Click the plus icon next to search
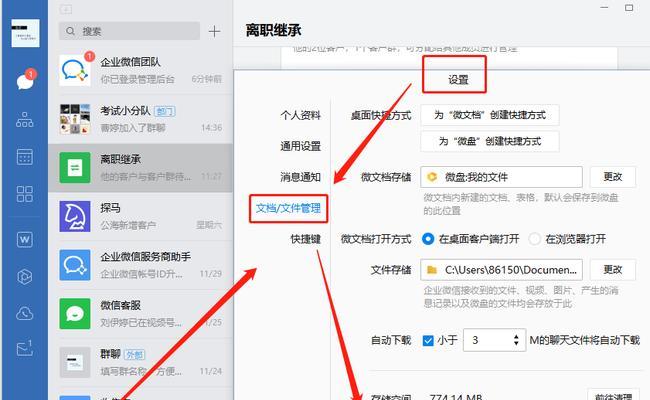Image resolution: width=650 pixels, height=400 pixels. (x=214, y=32)
